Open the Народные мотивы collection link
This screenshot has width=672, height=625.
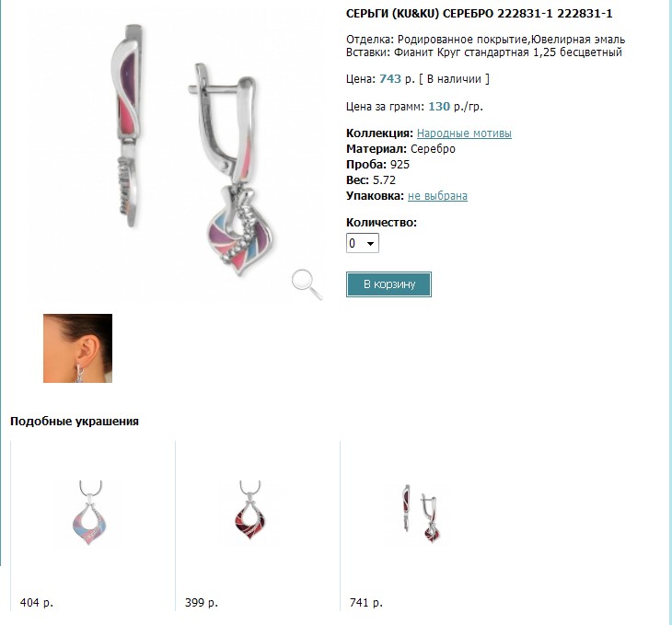tap(464, 133)
